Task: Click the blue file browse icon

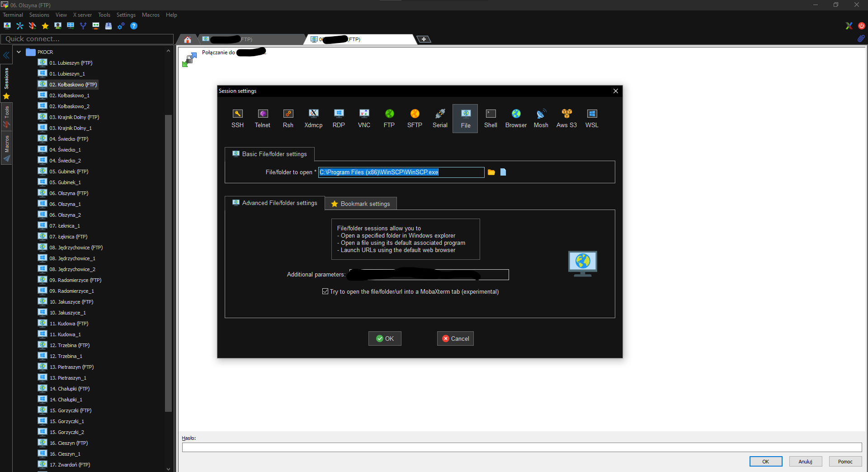Action: [503, 172]
